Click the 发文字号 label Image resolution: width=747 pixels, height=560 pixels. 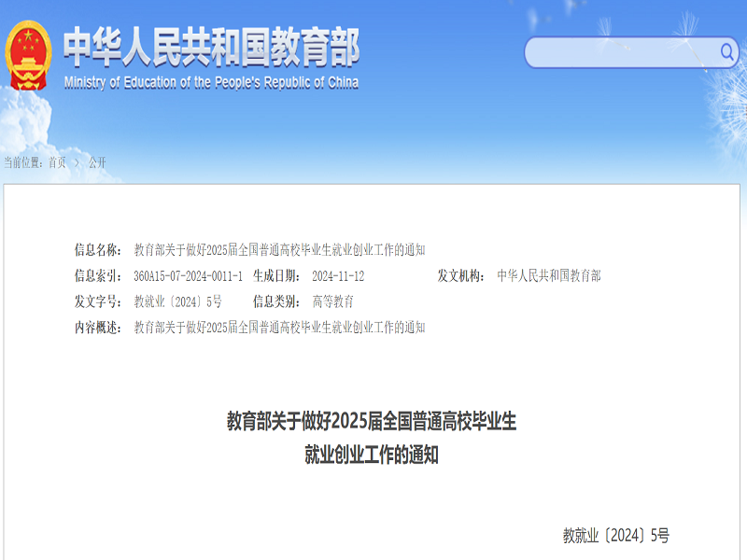coord(98,301)
